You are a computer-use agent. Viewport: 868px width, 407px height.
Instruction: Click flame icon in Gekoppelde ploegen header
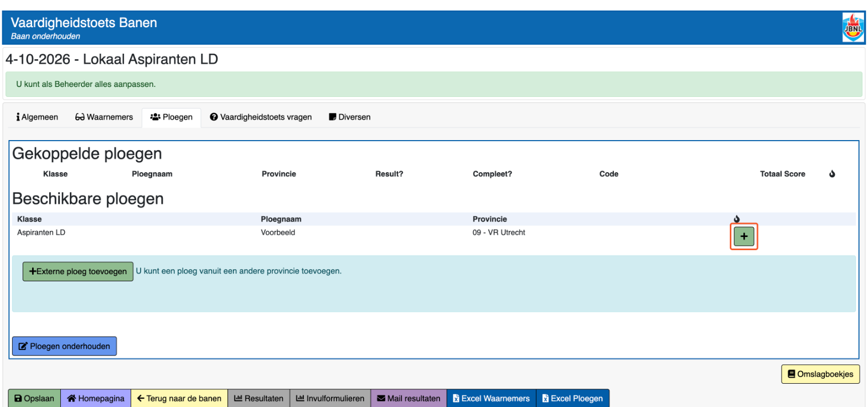point(832,174)
